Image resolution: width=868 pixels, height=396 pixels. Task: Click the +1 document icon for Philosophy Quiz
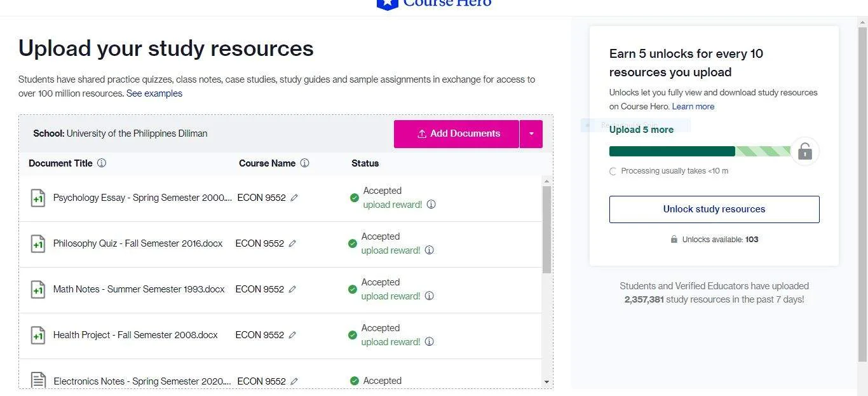pyautogui.click(x=38, y=244)
